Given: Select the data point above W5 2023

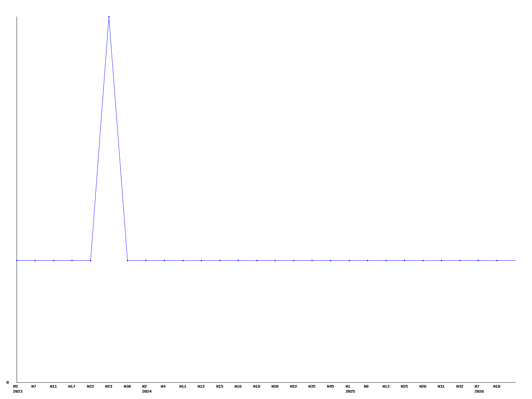Looking at the screenshot, I should tap(17, 260).
